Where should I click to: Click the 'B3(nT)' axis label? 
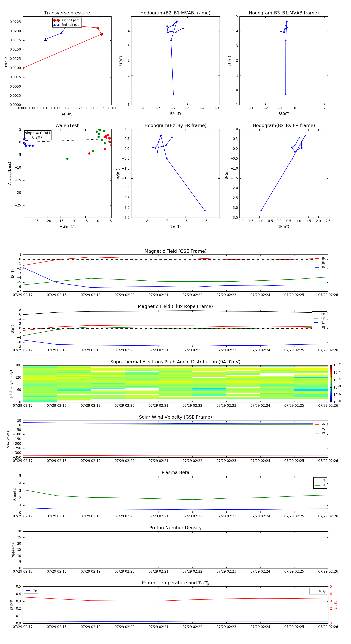[284, 114]
